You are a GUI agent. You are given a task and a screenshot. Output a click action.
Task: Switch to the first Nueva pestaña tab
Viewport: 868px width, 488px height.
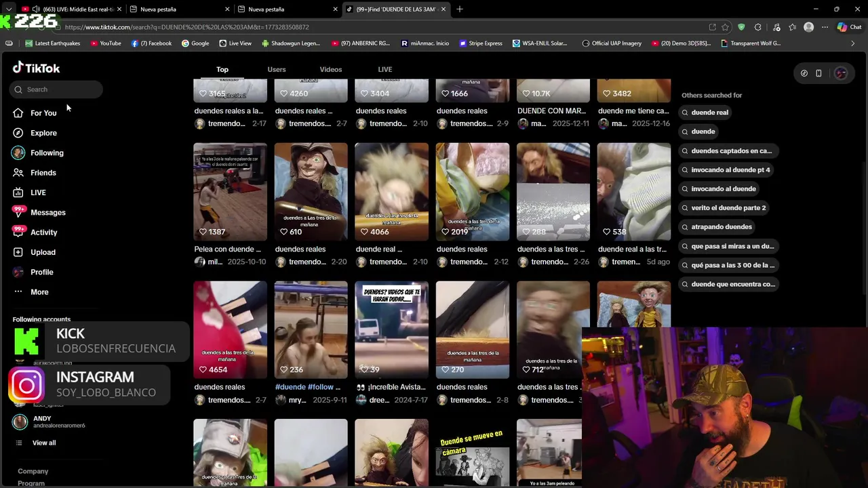pyautogui.click(x=180, y=9)
